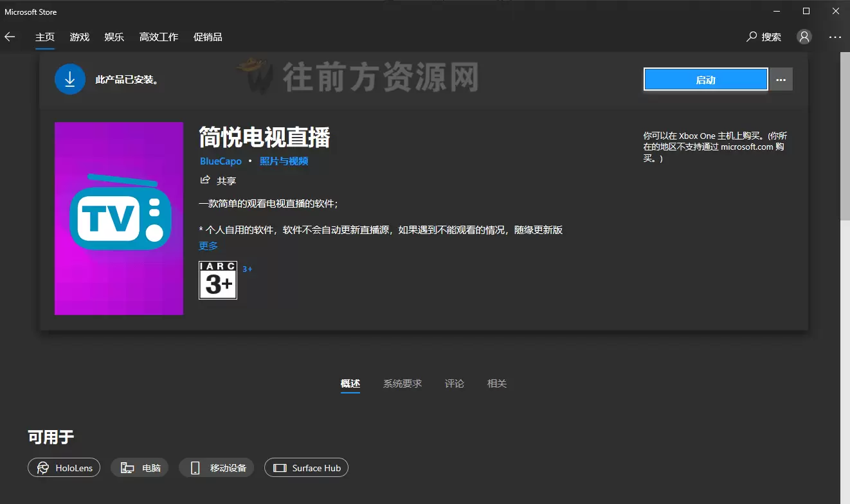This screenshot has height=504, width=850.
Task: Click the HoloLens device chip
Action: coord(64,467)
